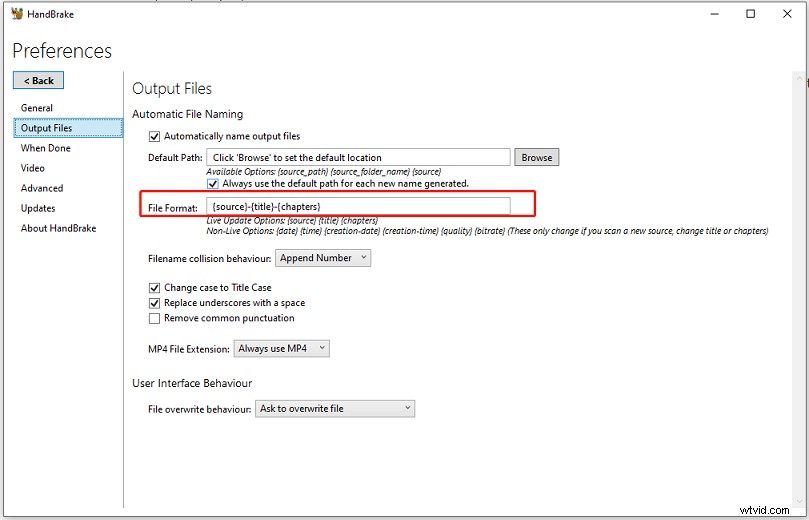Image resolution: width=809 pixels, height=520 pixels.
Task: Switch to the Video preferences section
Action: coord(33,168)
